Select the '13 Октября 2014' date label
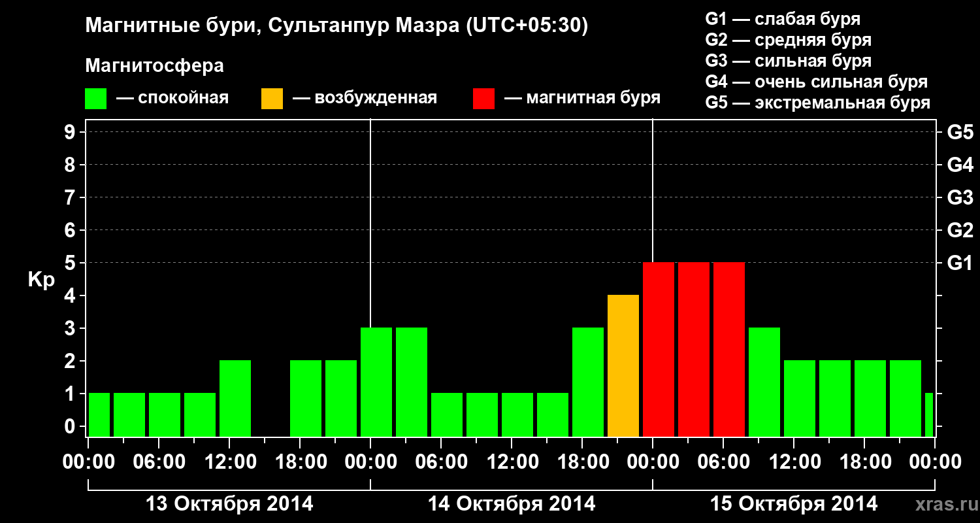This screenshot has height=523, width=980. [x=229, y=504]
